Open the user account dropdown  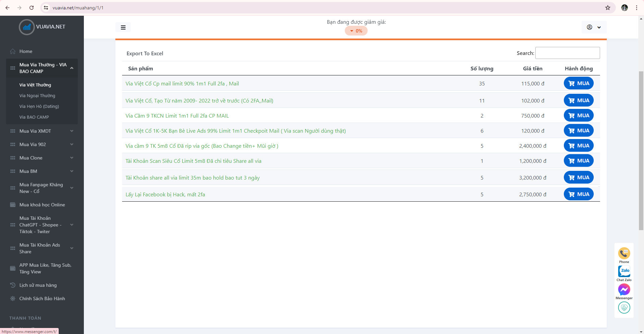tap(594, 27)
